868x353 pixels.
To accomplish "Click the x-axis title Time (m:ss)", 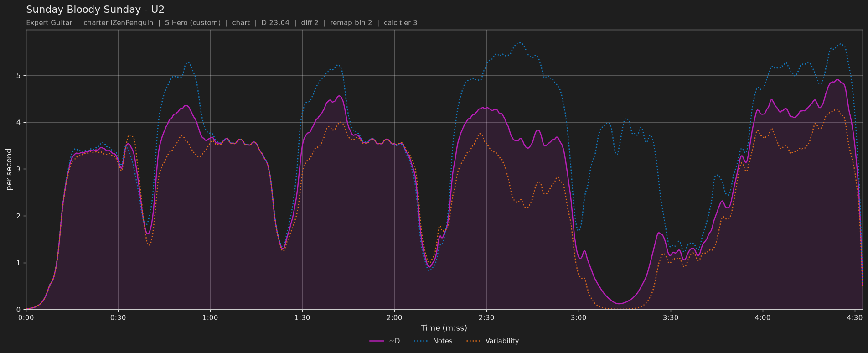I will [444, 328].
